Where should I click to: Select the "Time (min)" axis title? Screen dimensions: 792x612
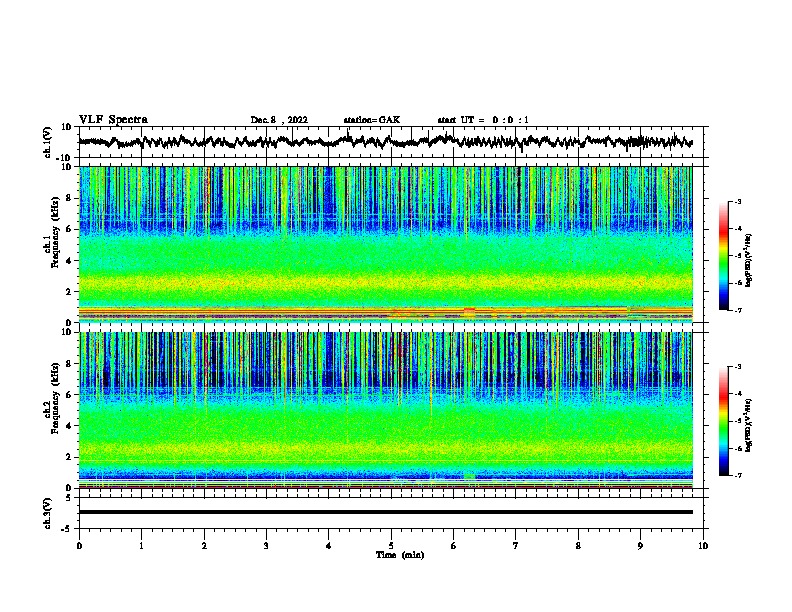point(400,555)
